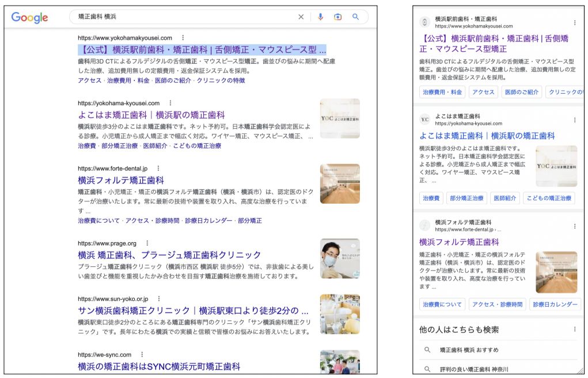The height and width of the screenshot is (378, 588).
Task: Open よこはま矯正歯科｜横浜駅の矯正歯科 desktop result
Action: pos(151,115)
